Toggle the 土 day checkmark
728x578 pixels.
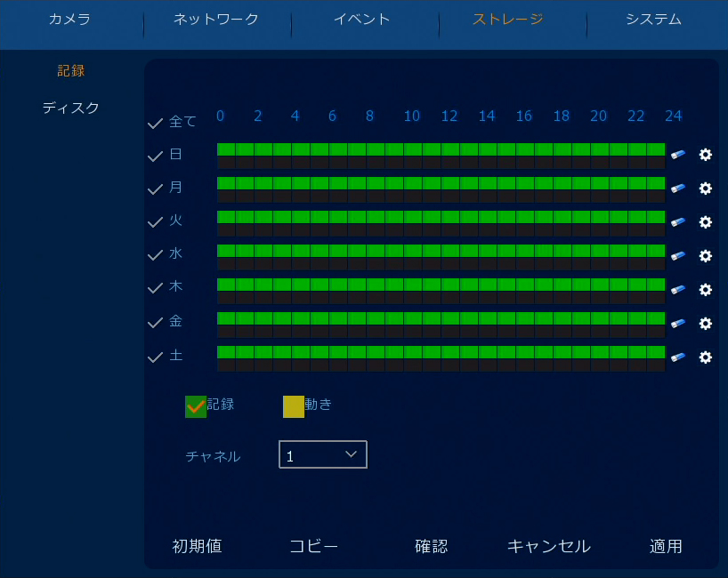pyautogui.click(x=155, y=357)
